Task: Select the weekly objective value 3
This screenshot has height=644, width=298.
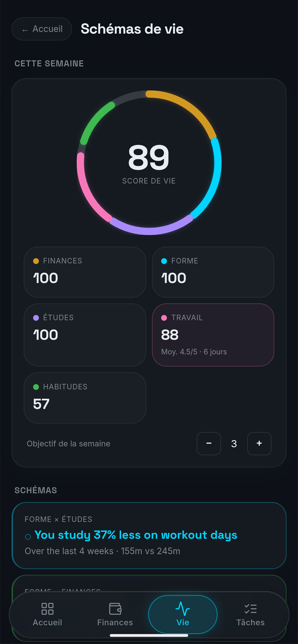Action: (x=234, y=444)
